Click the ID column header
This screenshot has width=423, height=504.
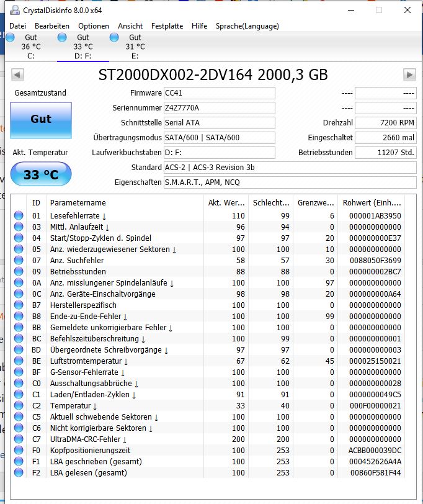(36, 203)
